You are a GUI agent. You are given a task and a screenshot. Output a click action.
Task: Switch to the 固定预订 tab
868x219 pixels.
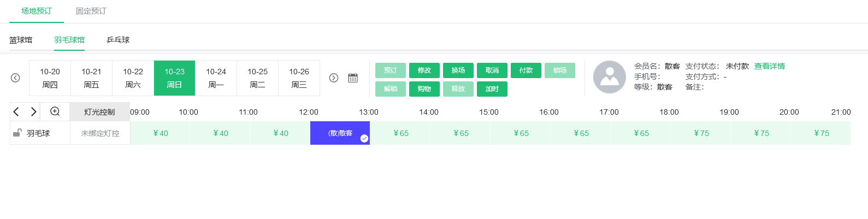91,11
